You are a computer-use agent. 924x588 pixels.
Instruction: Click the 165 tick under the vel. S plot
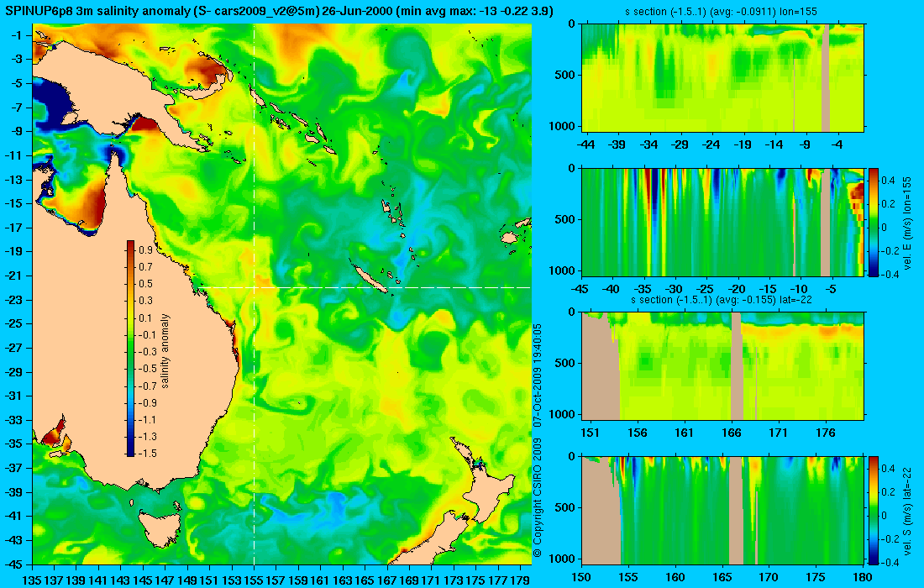[722, 577]
